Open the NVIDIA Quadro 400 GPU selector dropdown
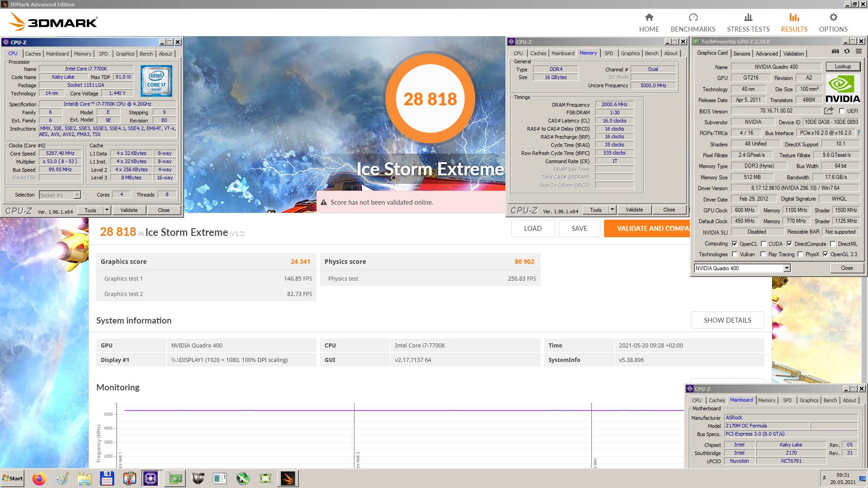868x488 pixels. (x=787, y=268)
